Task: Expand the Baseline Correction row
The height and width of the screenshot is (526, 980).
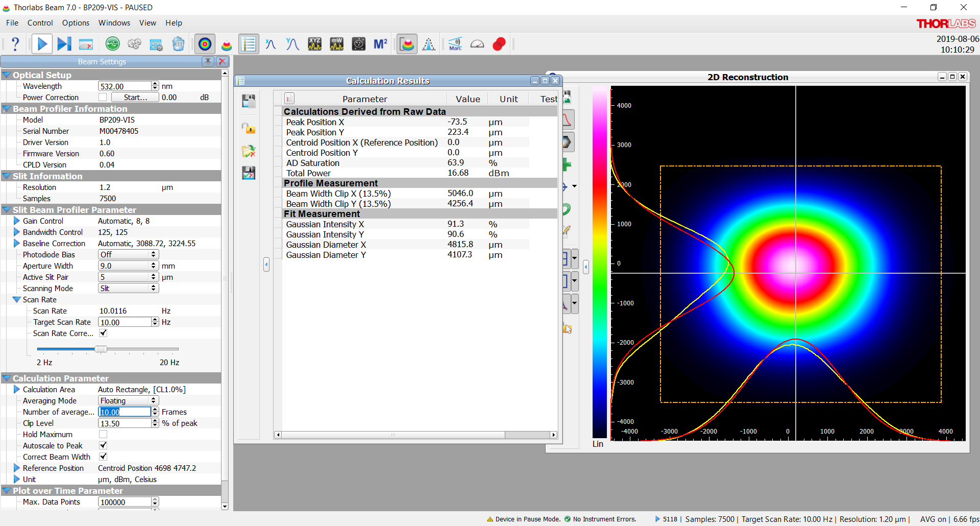Action: (17, 244)
